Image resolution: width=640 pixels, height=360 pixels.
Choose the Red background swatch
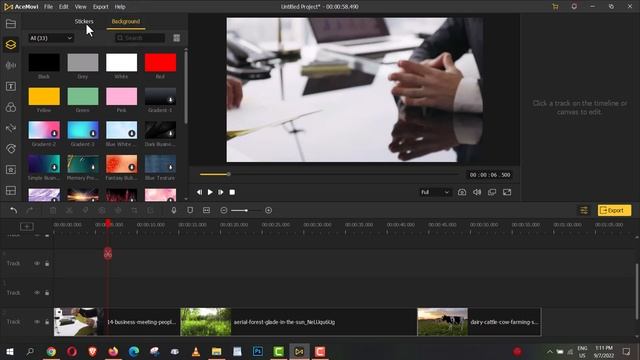pos(160,62)
